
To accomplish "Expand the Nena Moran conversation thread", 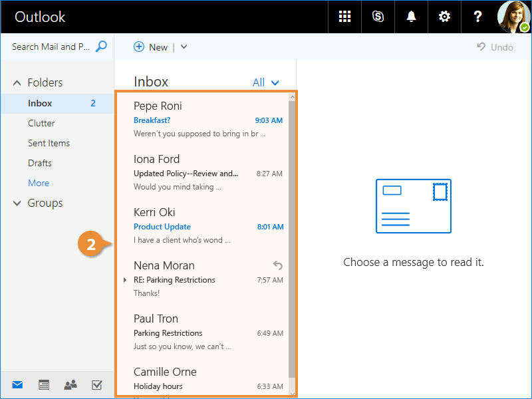I will [x=125, y=280].
